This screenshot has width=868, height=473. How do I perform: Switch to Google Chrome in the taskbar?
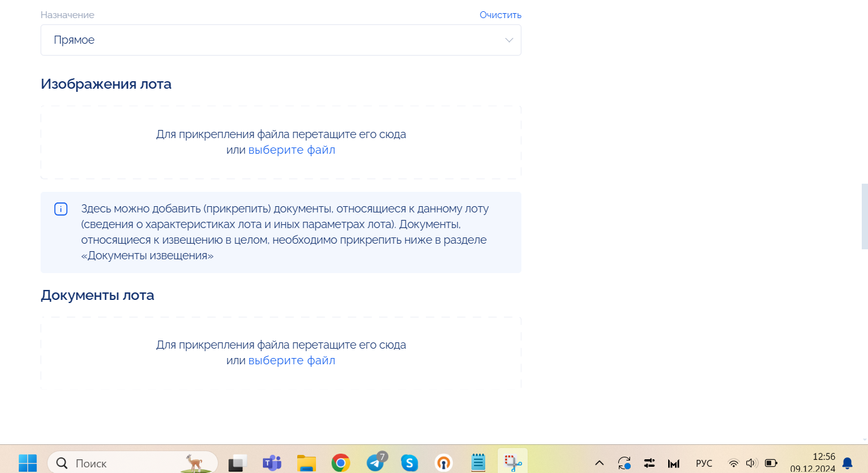pos(340,463)
